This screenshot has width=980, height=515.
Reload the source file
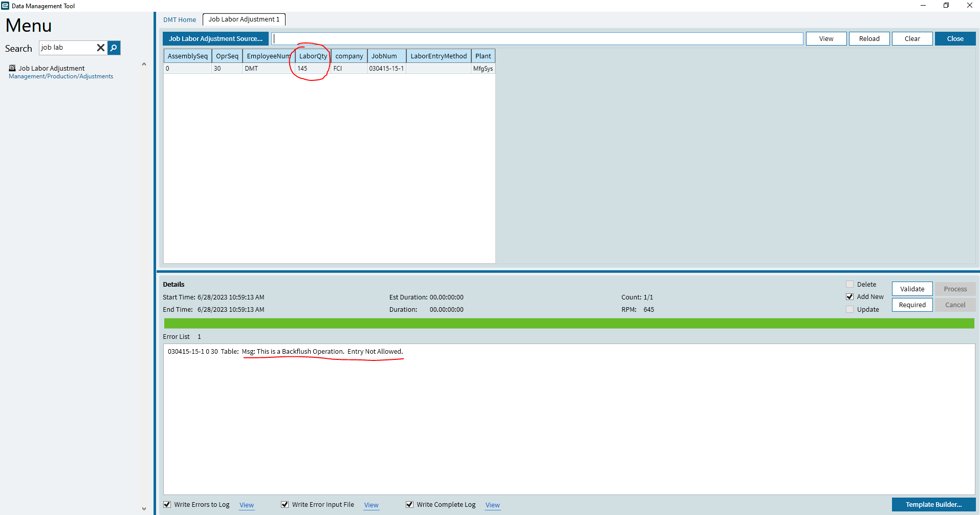coord(869,38)
